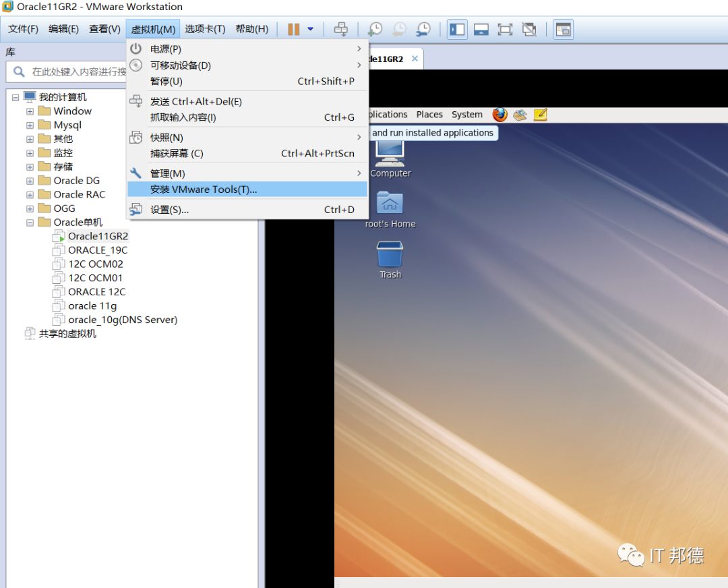Select 捕获屏幕 (C) menu entry
This screenshot has width=728, height=588.
pos(247,153)
